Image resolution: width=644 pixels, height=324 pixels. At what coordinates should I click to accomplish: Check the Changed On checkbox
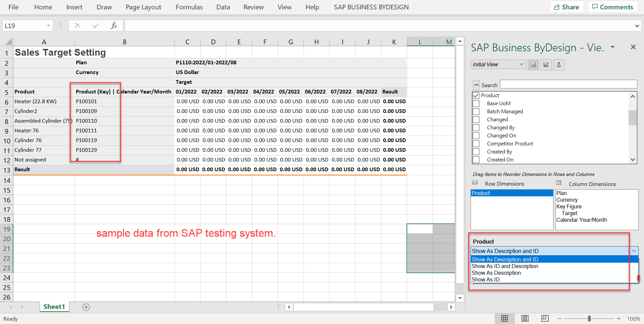(476, 136)
